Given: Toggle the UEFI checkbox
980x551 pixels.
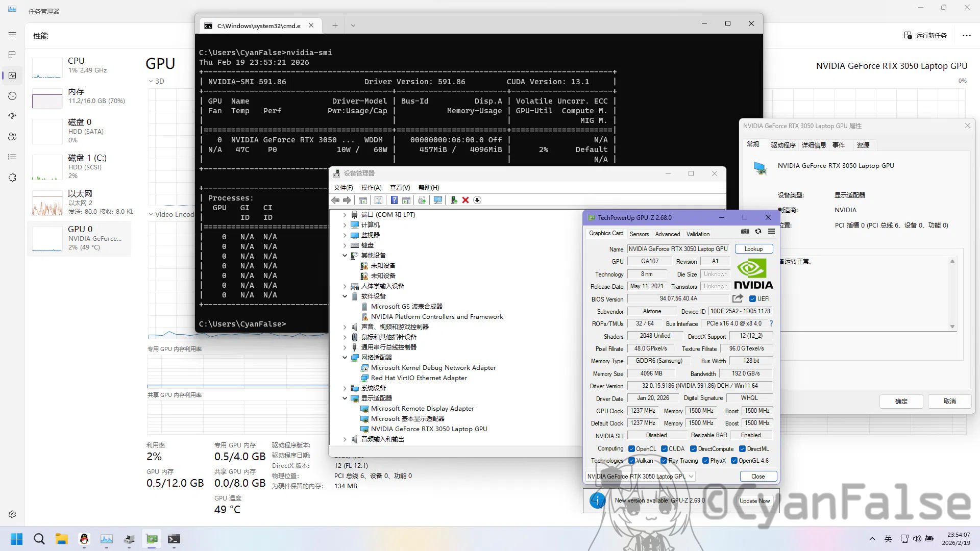Looking at the screenshot, I should click(x=752, y=299).
